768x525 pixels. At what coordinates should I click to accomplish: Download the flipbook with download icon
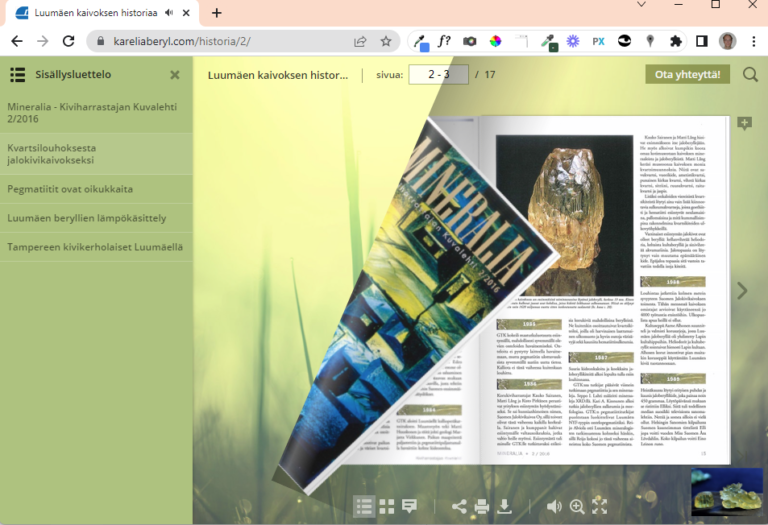pos(504,506)
